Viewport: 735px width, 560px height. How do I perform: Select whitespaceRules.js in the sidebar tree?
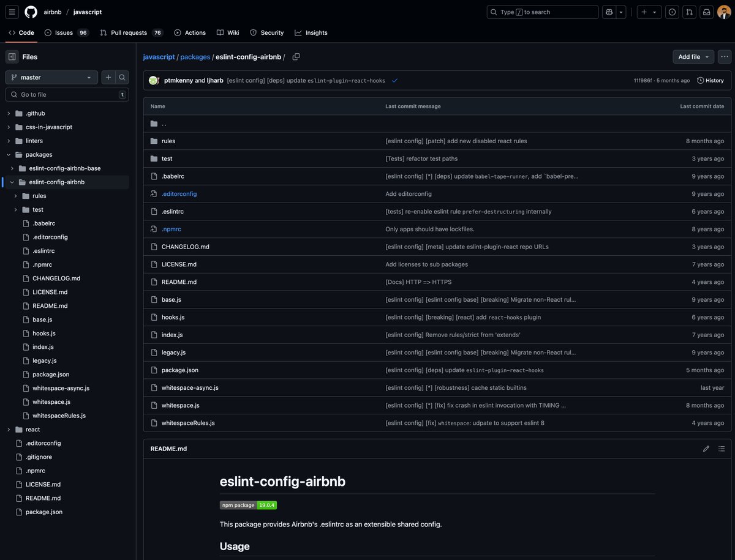tap(59, 416)
